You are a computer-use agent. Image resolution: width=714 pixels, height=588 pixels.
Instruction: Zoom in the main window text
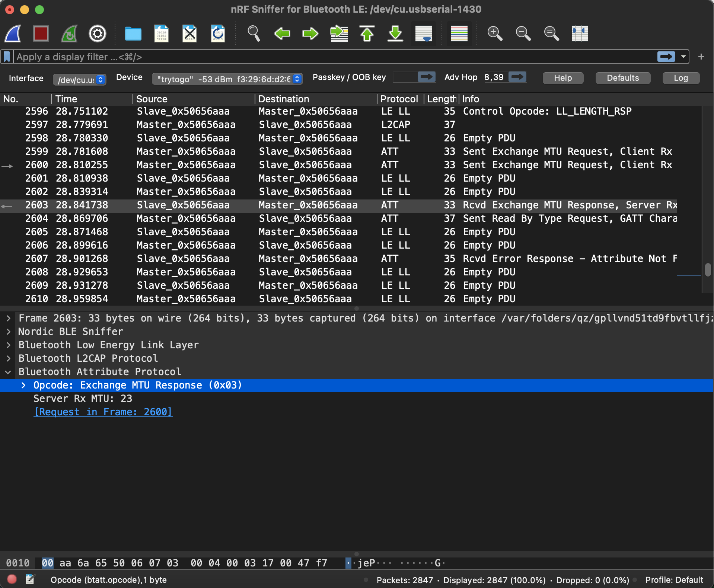[495, 33]
